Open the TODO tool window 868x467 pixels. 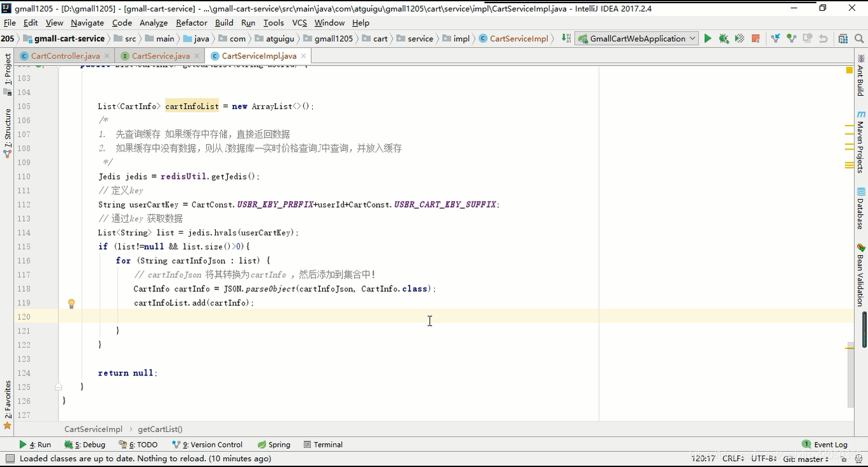(x=138, y=445)
